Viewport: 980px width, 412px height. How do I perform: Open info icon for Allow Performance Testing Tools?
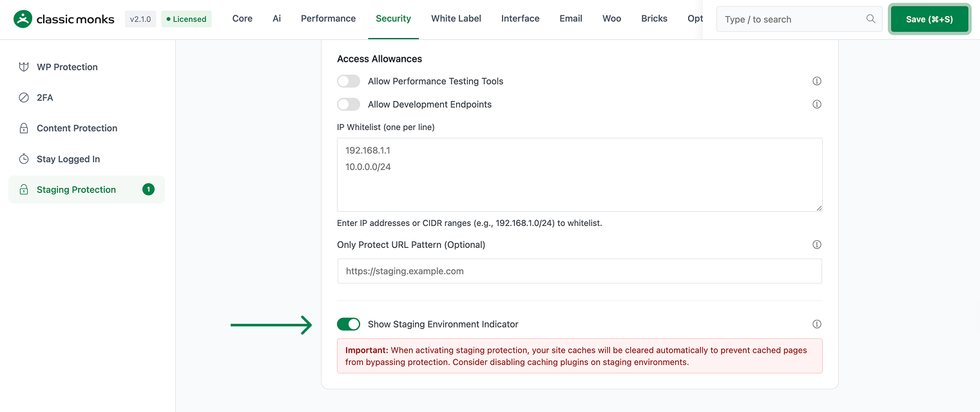[817, 81]
